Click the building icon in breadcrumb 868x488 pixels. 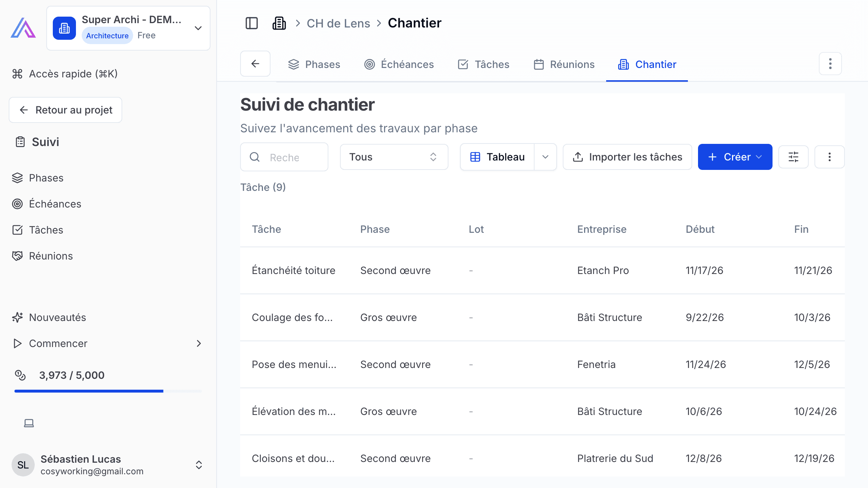279,23
